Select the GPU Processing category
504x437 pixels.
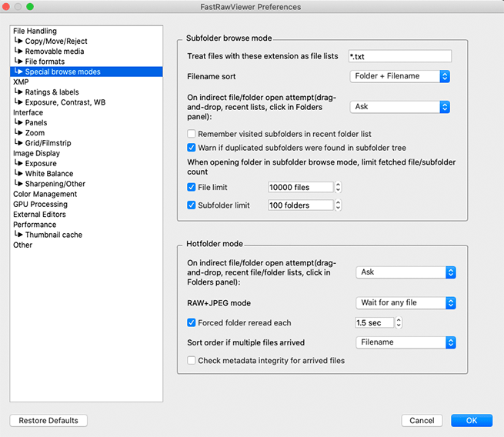(40, 205)
